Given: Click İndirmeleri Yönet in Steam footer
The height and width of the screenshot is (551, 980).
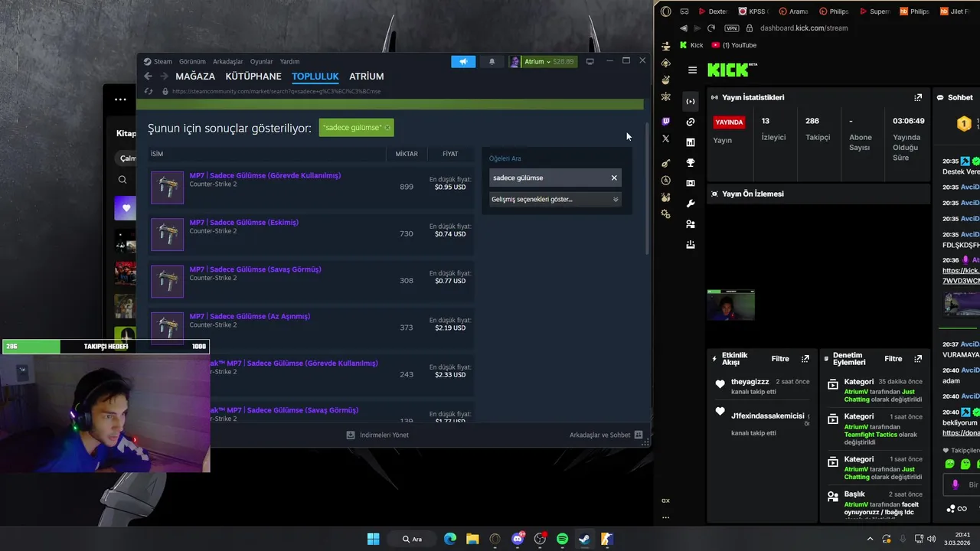Looking at the screenshot, I should pos(377,435).
